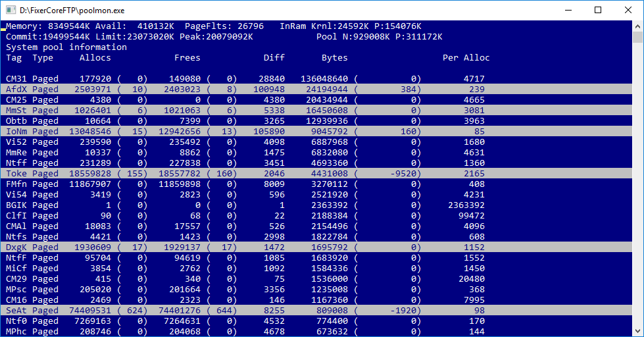The height and width of the screenshot is (337, 644).
Task: Select the highlighted MmSt tag row
Action: 316,110
